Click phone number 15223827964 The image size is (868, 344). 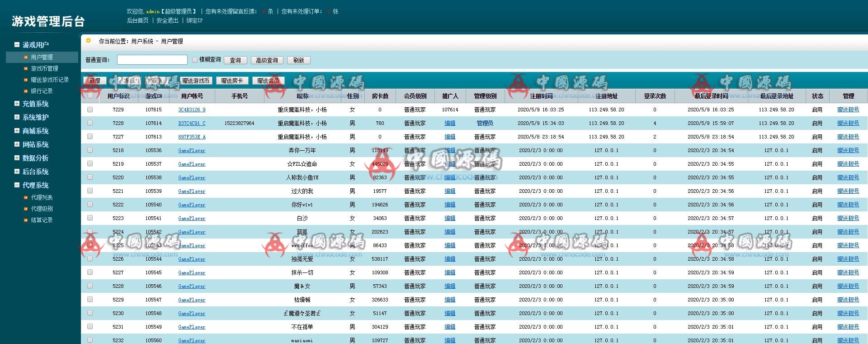(239, 123)
